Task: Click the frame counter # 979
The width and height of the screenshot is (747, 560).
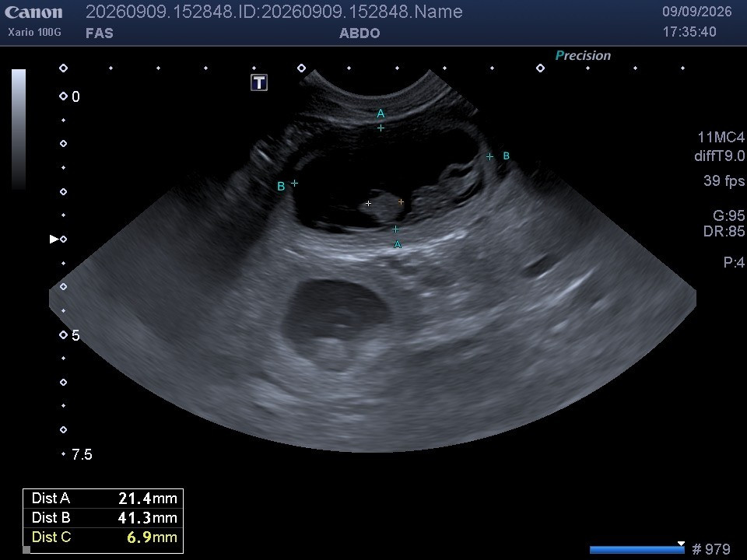Action: coord(710,550)
